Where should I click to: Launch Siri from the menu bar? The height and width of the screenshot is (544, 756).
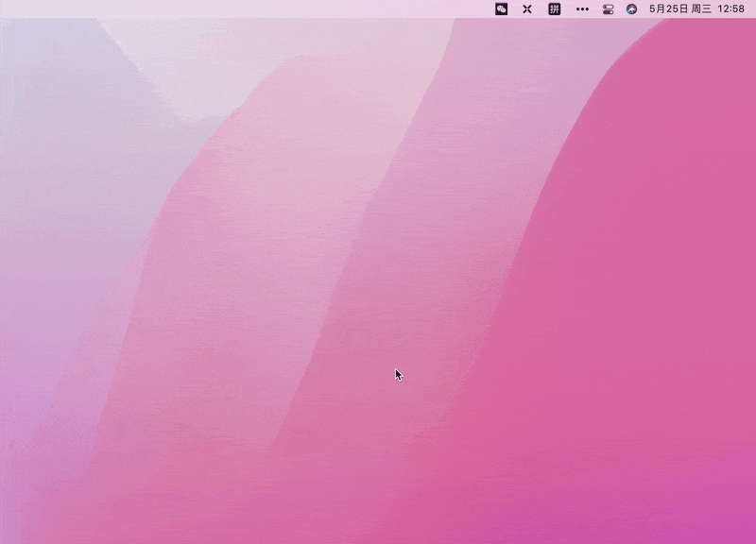click(x=631, y=8)
